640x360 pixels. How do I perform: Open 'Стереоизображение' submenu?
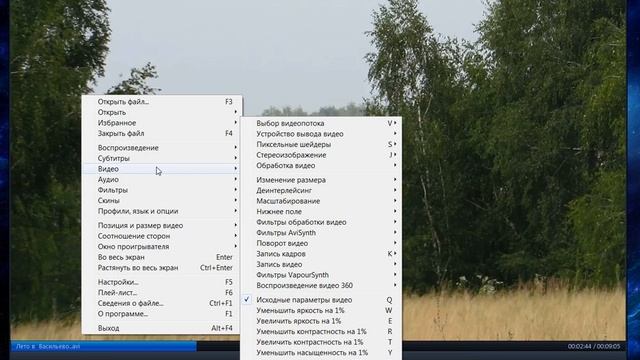[x=321, y=155]
